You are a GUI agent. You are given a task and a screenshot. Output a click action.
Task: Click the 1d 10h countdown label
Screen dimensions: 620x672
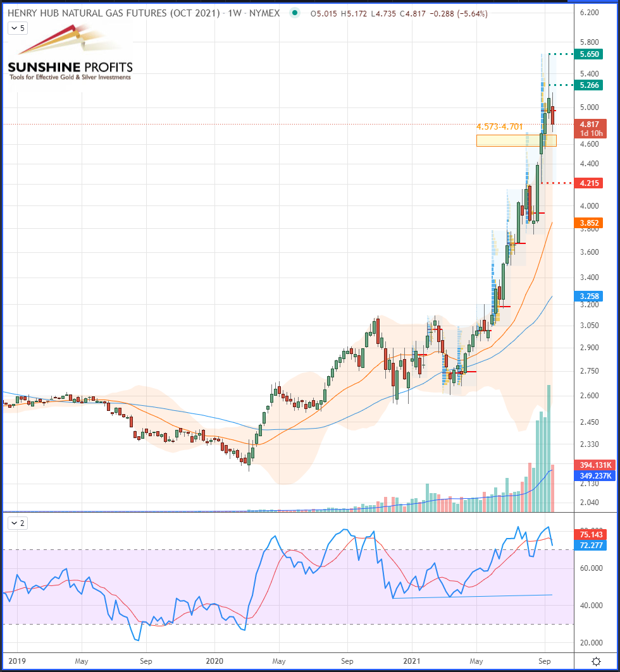click(x=592, y=133)
